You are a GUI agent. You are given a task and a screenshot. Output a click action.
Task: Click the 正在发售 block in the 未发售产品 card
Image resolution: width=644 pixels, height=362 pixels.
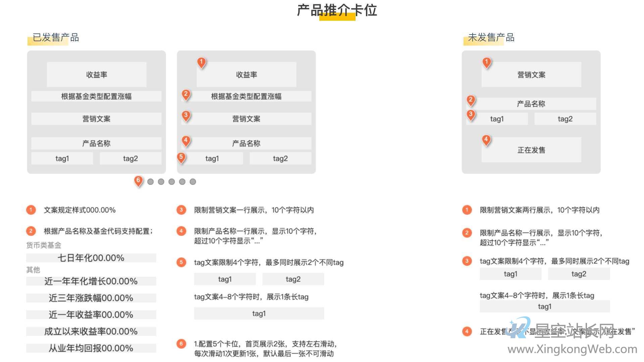pyautogui.click(x=531, y=150)
